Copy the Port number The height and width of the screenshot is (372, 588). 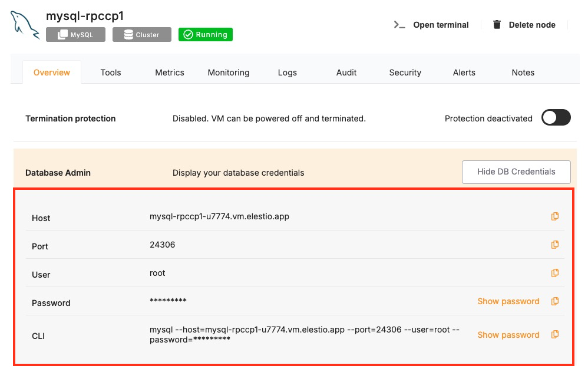[554, 245]
